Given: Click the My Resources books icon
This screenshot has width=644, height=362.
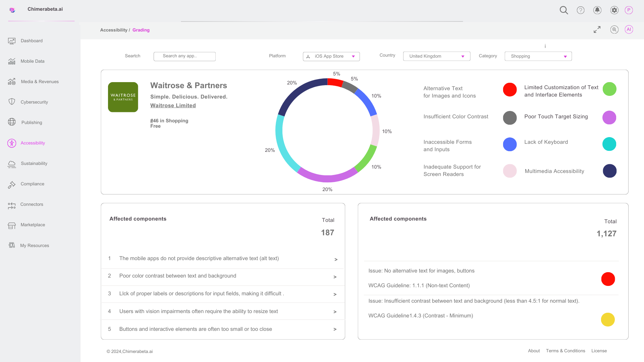Looking at the screenshot, I should tap(12, 245).
